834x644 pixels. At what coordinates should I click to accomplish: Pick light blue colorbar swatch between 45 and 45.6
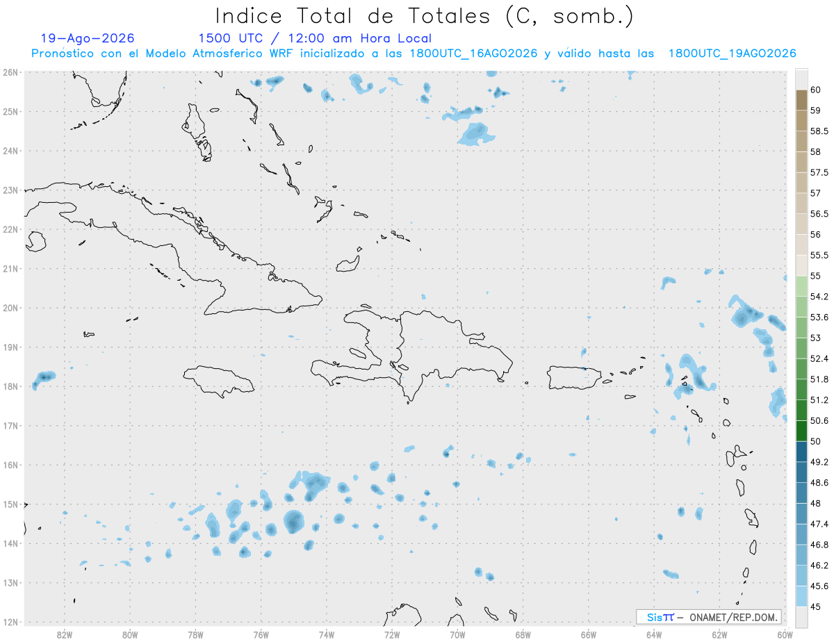pos(801,596)
